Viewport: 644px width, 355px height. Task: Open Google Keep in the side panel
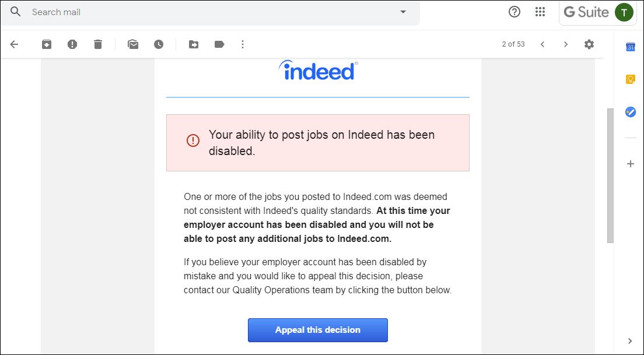[x=631, y=79]
